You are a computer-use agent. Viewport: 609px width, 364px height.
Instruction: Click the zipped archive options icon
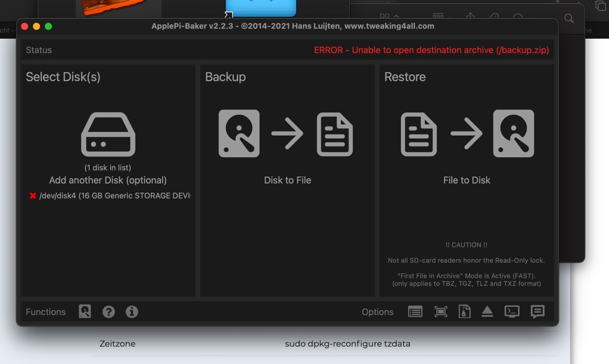[x=464, y=312]
